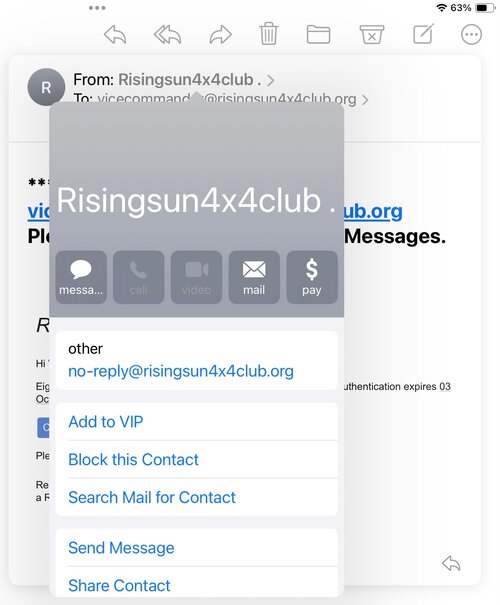Tap the Reply All double-arrow icon
The width and height of the screenshot is (500, 605).
click(x=167, y=35)
